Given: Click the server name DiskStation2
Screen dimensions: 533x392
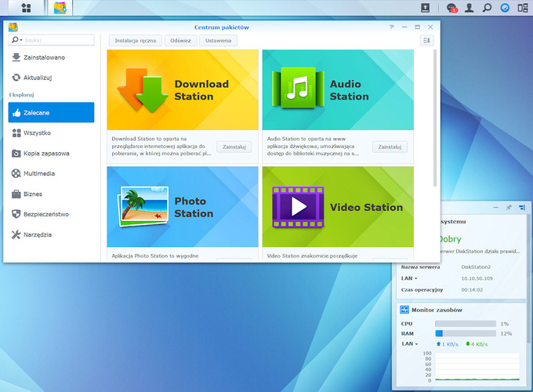Looking at the screenshot, I should [476, 267].
